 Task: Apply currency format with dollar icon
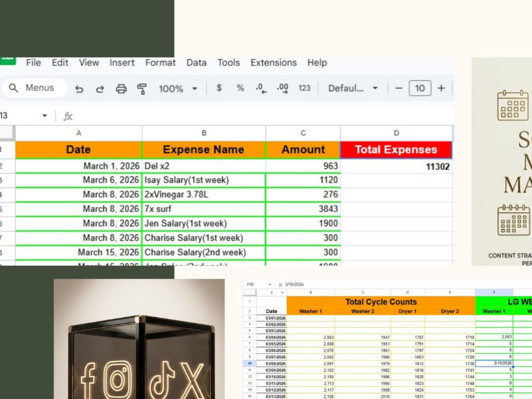coord(219,88)
